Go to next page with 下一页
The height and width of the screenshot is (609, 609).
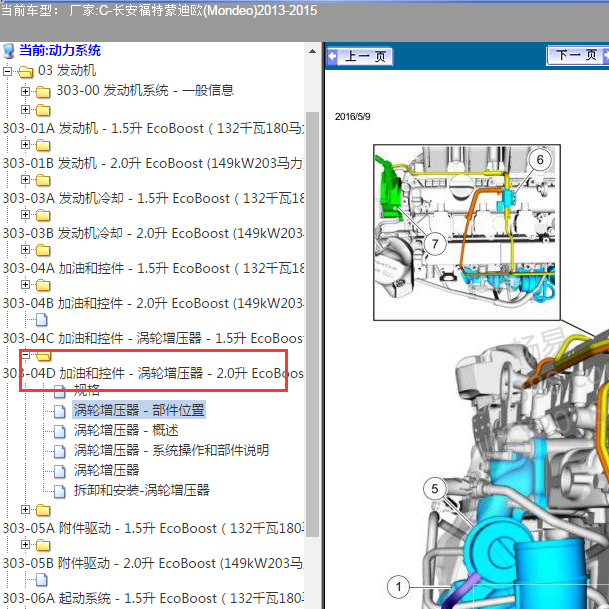(578, 56)
